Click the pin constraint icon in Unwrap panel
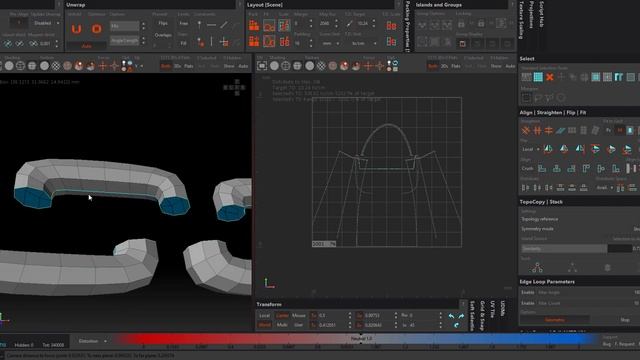 [199, 24]
